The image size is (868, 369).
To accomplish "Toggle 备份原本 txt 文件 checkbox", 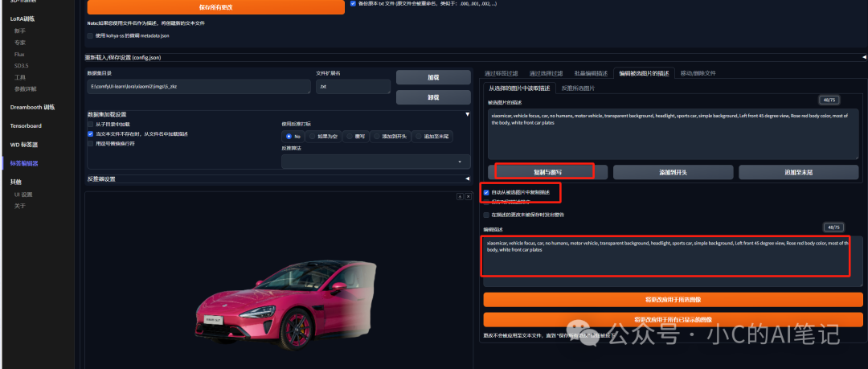I will tap(353, 3).
